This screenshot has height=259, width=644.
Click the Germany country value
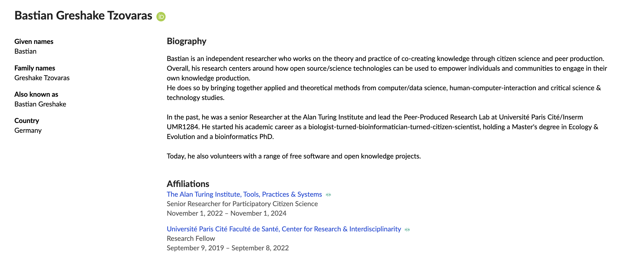tap(28, 130)
